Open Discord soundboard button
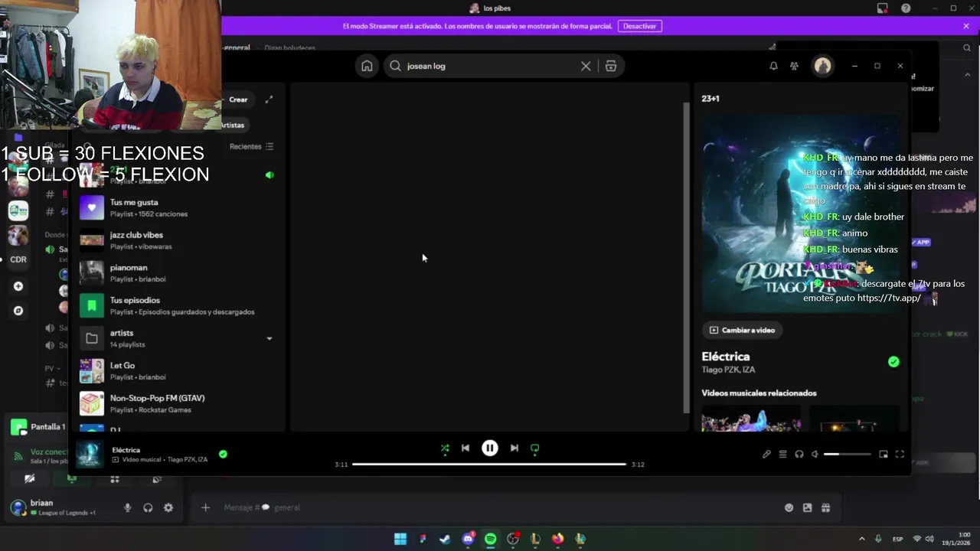This screenshot has height=551, width=980. 157,479
